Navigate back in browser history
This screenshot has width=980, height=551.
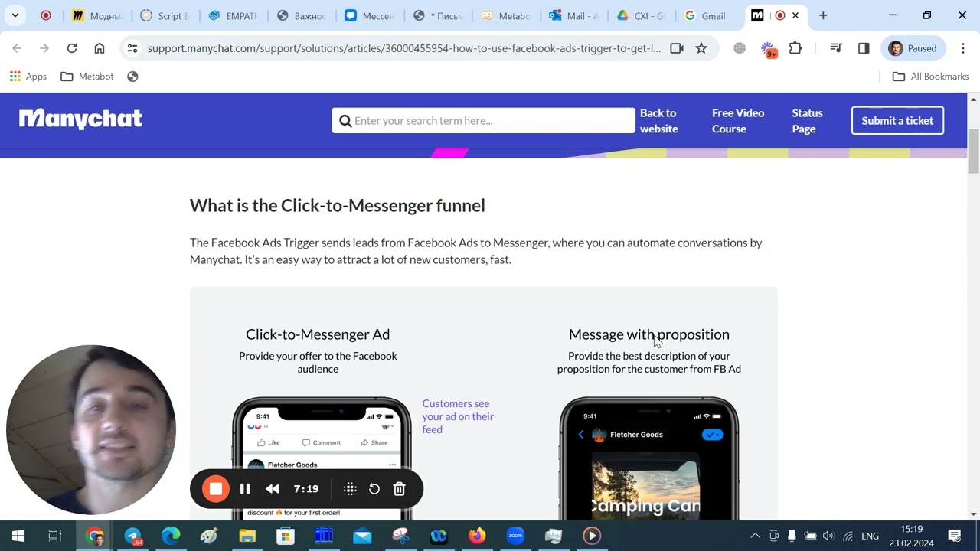click(17, 48)
